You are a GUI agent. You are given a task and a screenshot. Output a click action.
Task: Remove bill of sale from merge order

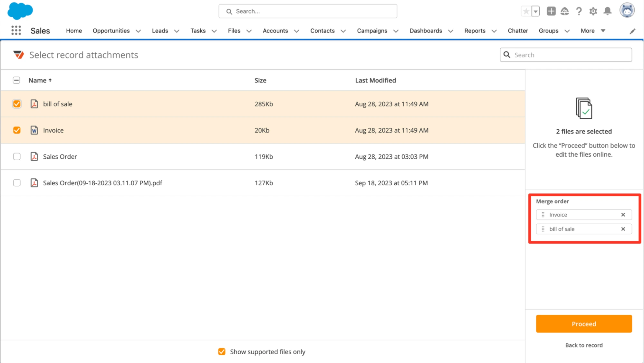[x=623, y=229]
